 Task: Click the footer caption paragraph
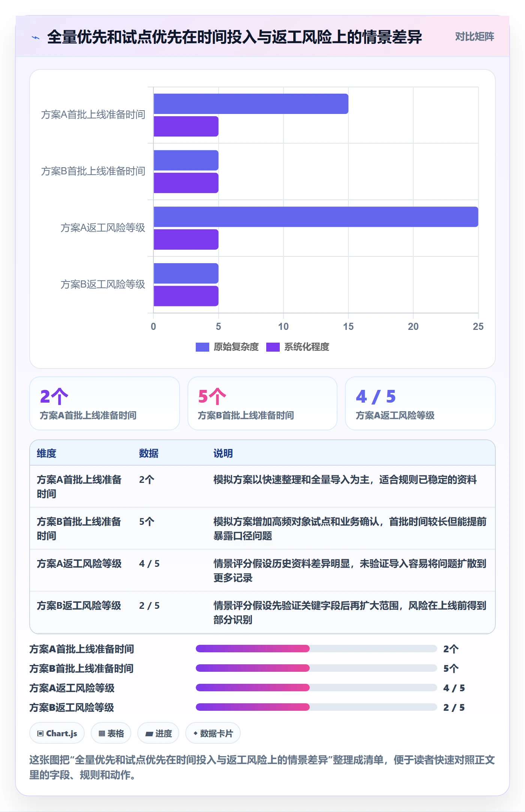262,767
